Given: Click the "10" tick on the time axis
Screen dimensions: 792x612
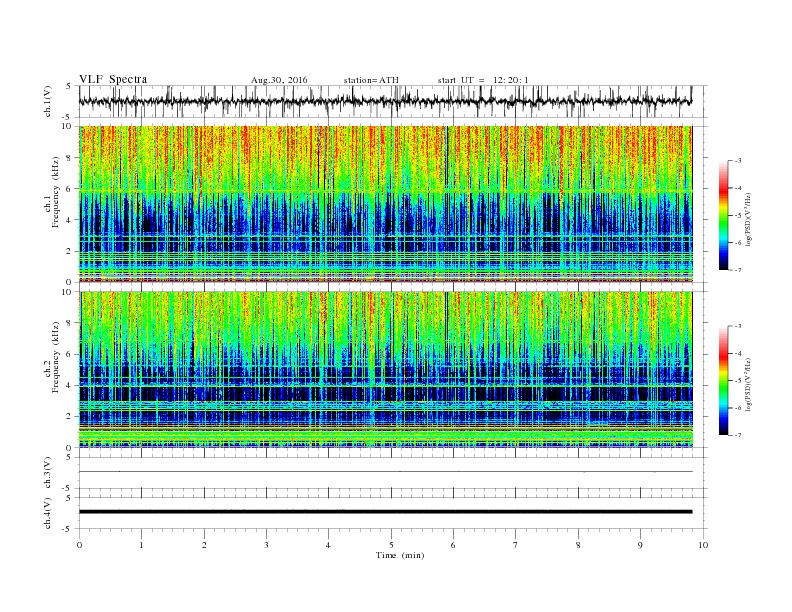Looking at the screenshot, I should 703,545.
